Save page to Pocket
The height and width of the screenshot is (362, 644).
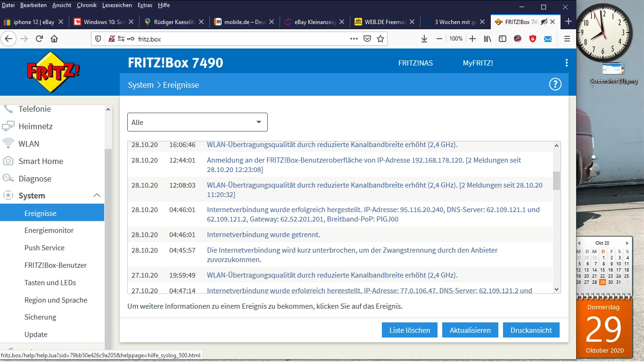(367, 39)
